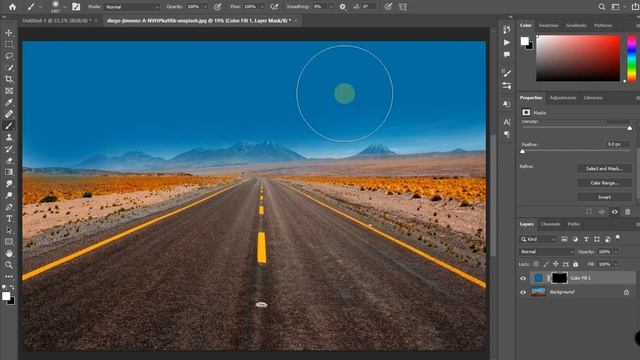Viewport: 640px width, 360px height.
Task: Select the Eyedropper tool
Action: click(9, 102)
